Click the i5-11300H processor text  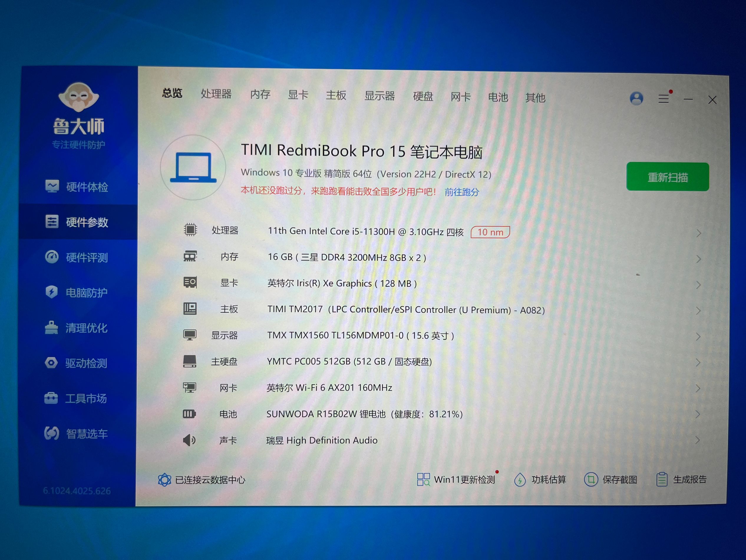point(366,231)
